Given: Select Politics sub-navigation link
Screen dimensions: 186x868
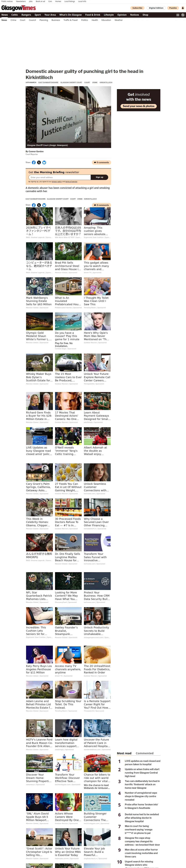Looking at the screenshot, I should pos(85,20).
